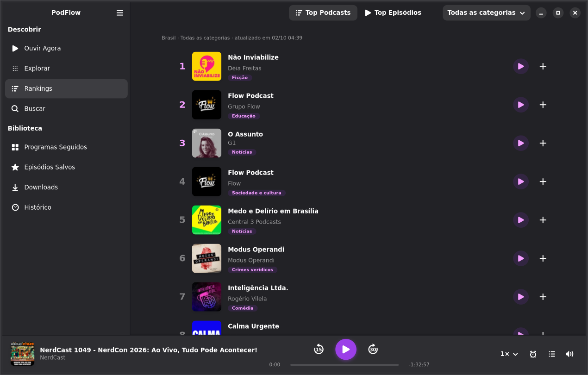Open Modus Operandi title link
588x375 pixels.
[256, 250]
